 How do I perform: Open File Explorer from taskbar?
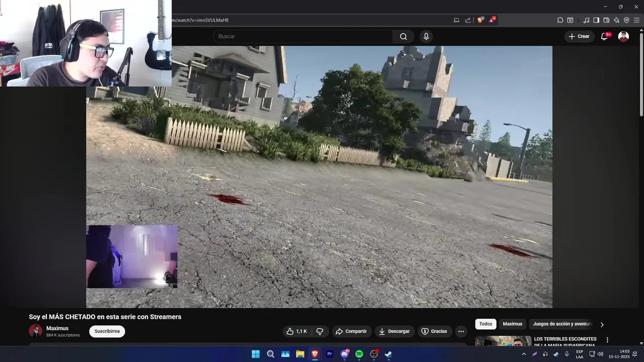coord(300,354)
